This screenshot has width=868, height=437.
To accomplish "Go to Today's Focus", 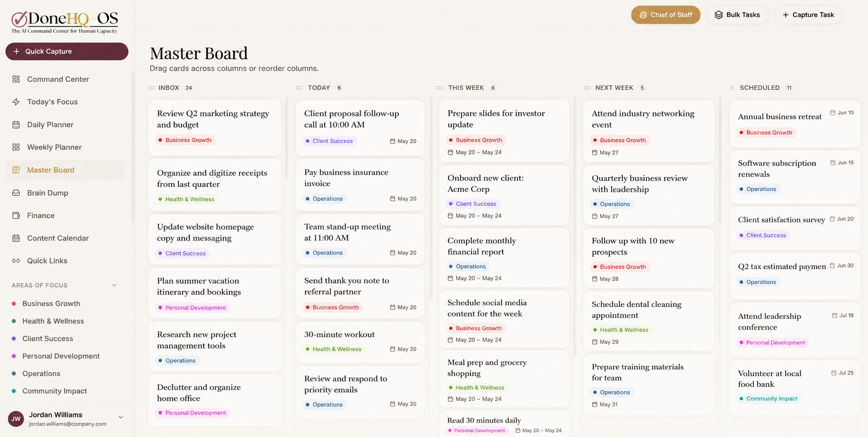I will [x=65, y=102].
